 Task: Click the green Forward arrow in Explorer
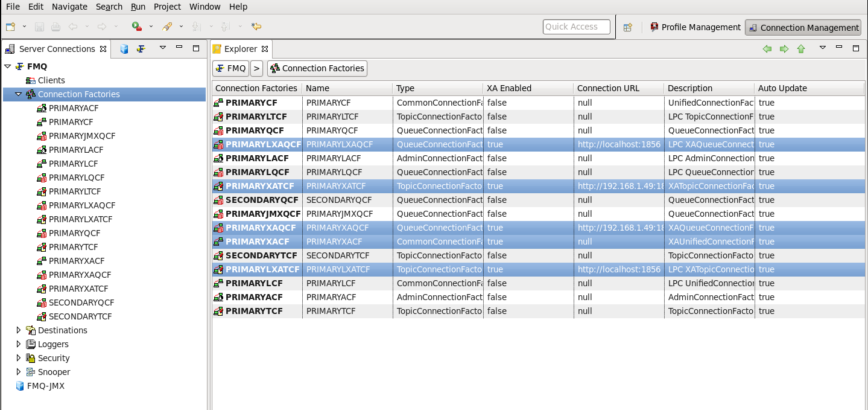click(784, 49)
